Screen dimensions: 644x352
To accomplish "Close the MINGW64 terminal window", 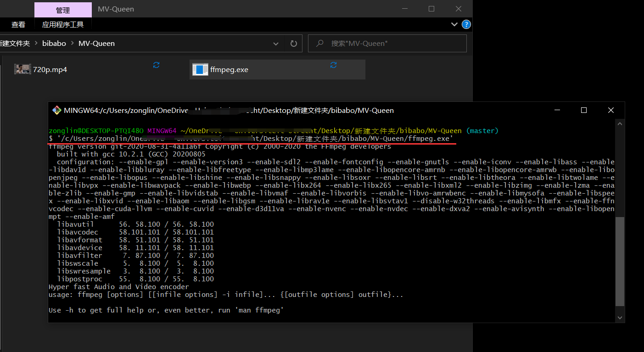I will [x=611, y=110].
